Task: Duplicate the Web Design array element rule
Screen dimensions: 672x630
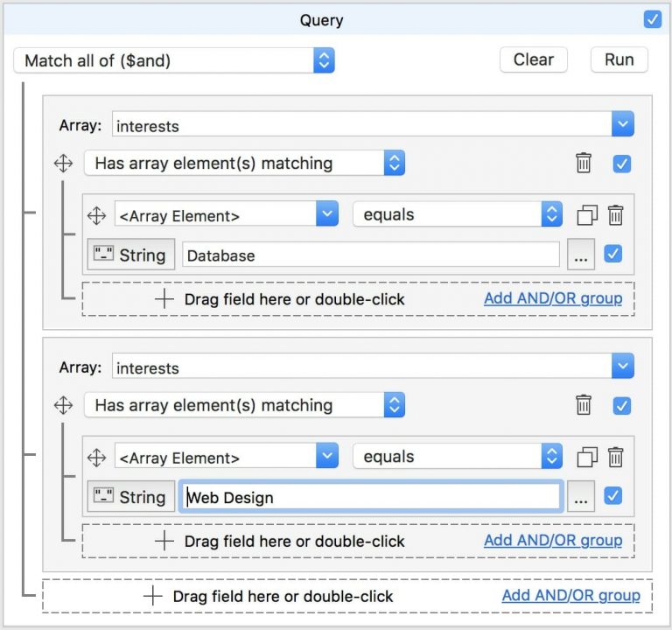Action: click(587, 457)
